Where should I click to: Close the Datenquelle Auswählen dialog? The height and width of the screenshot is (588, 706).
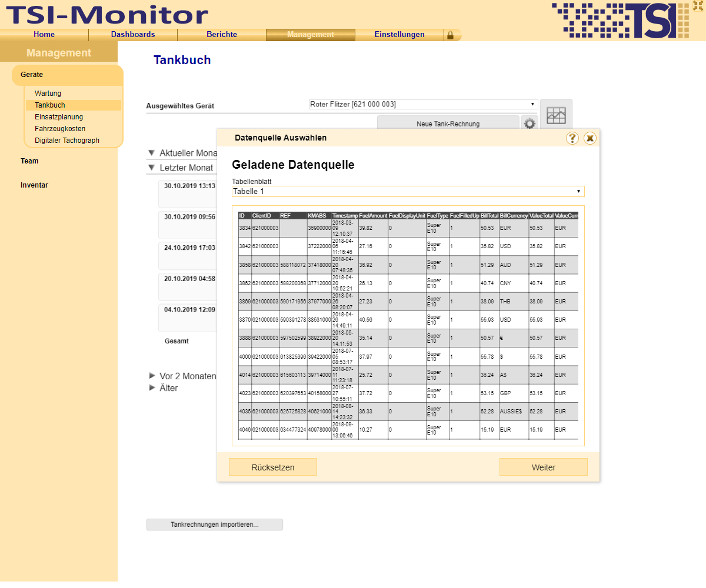[x=590, y=138]
